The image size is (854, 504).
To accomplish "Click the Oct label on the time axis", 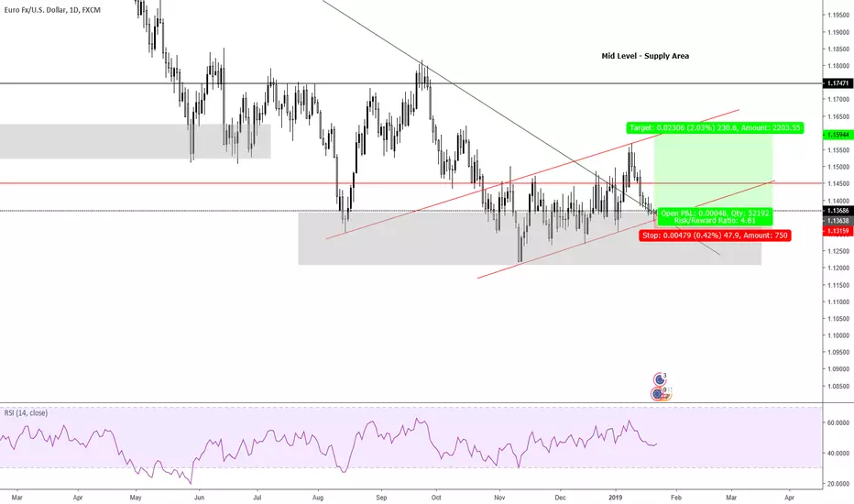I will [436, 498].
